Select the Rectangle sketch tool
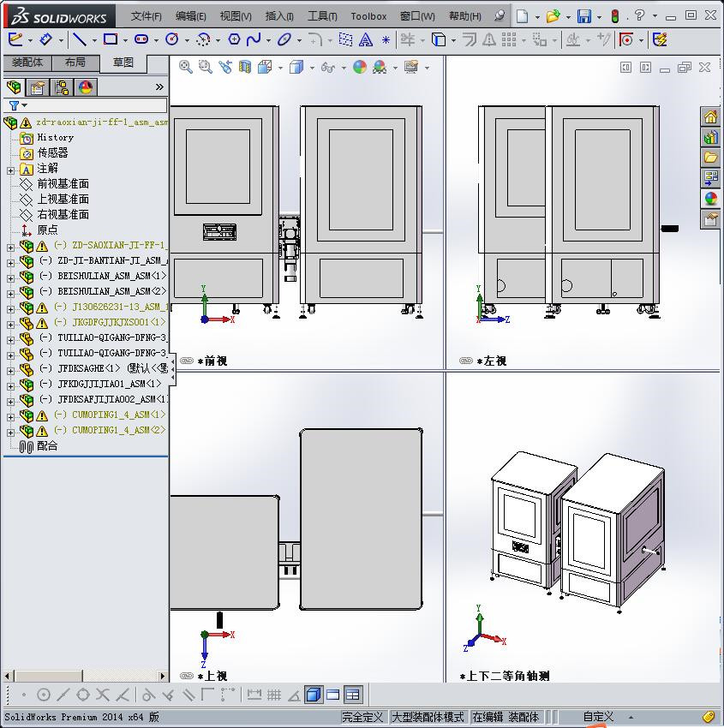The height and width of the screenshot is (728, 724). click(x=111, y=39)
